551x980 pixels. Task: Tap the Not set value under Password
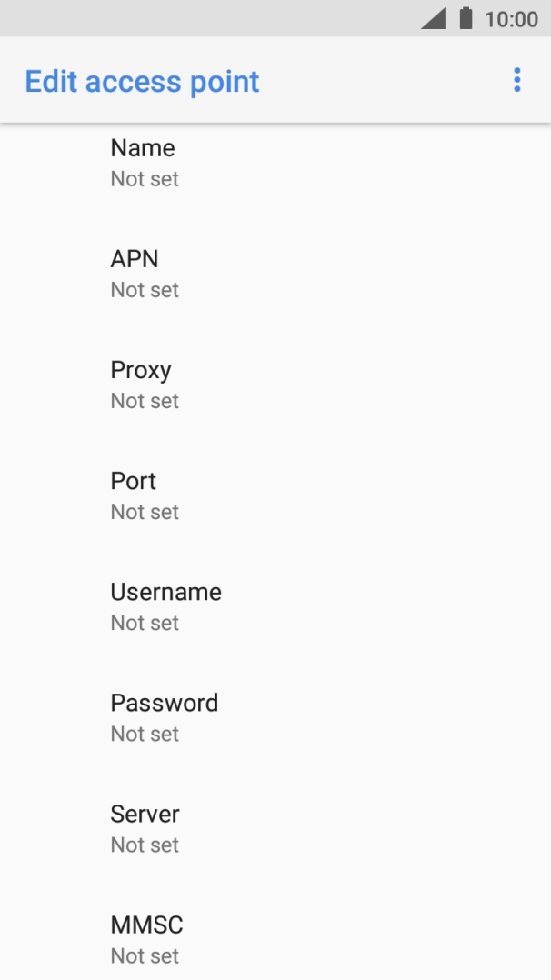[x=145, y=734]
